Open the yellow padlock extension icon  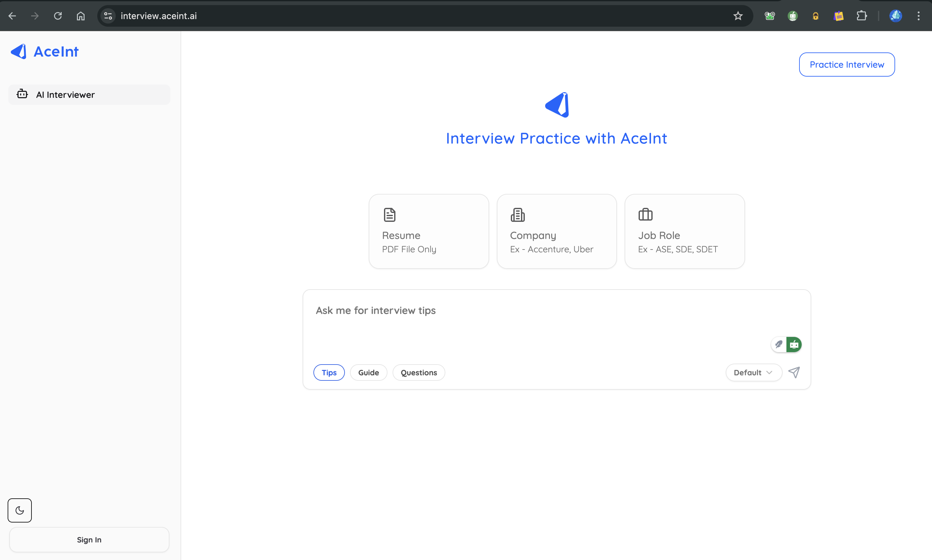816,16
